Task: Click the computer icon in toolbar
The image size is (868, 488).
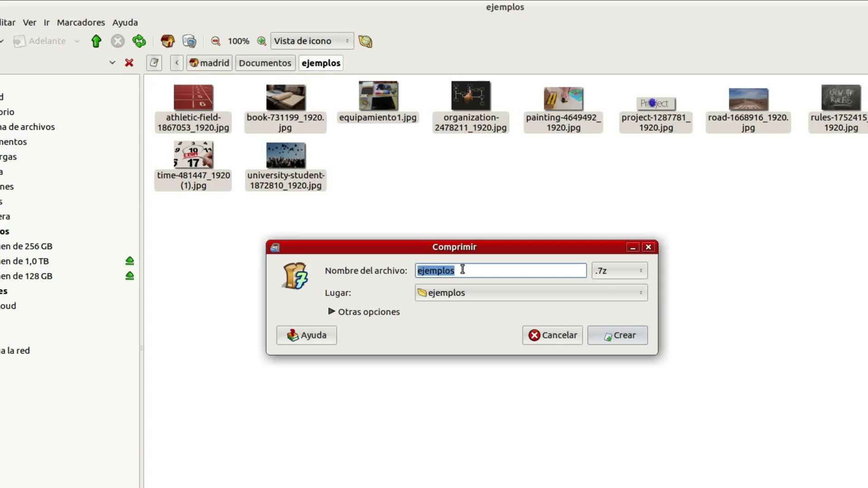Action: tap(189, 41)
